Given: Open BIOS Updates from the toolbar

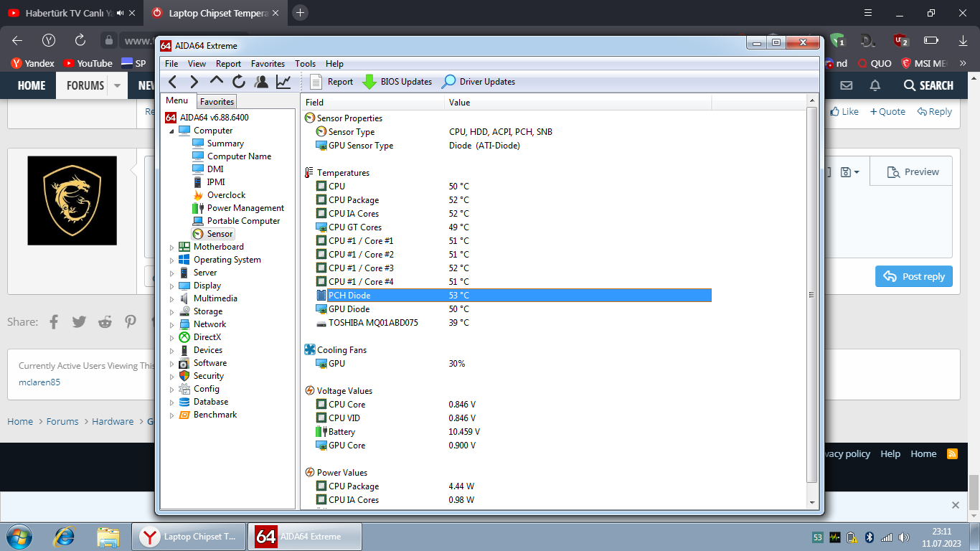Looking at the screenshot, I should [x=397, y=82].
